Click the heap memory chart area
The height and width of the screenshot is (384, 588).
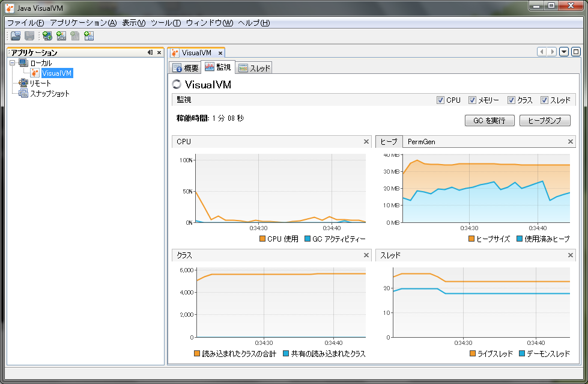point(486,188)
